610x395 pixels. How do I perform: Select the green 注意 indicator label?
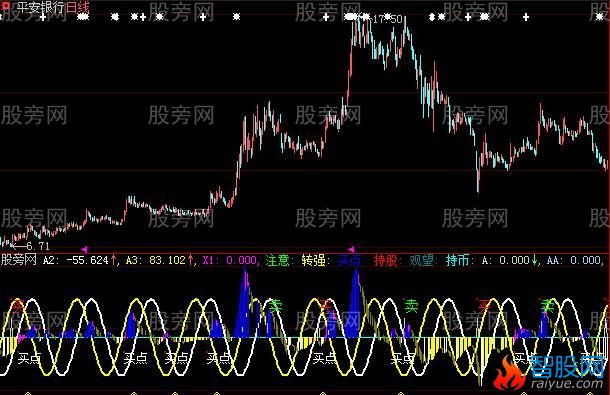pos(277,260)
